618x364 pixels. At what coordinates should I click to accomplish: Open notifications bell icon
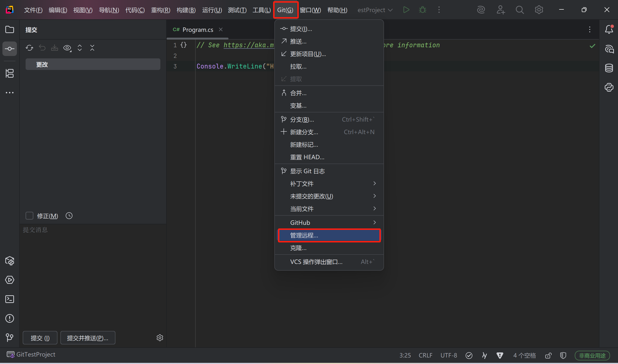tap(609, 29)
